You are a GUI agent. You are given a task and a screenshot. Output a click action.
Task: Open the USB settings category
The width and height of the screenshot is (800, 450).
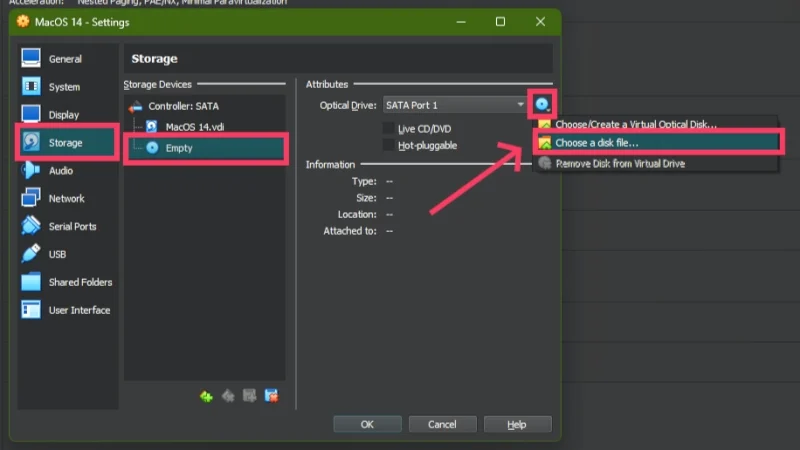tap(58, 254)
